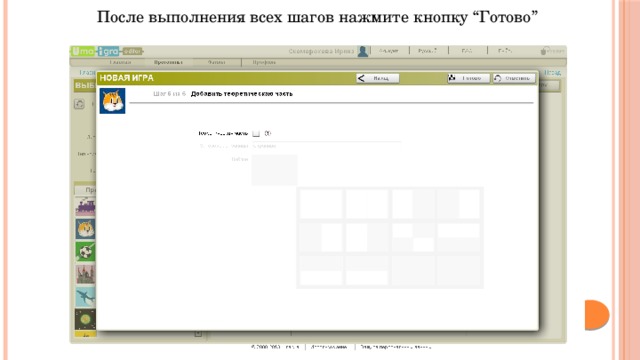
Task: Select the airplane theme thumbnail
Action: point(85,297)
